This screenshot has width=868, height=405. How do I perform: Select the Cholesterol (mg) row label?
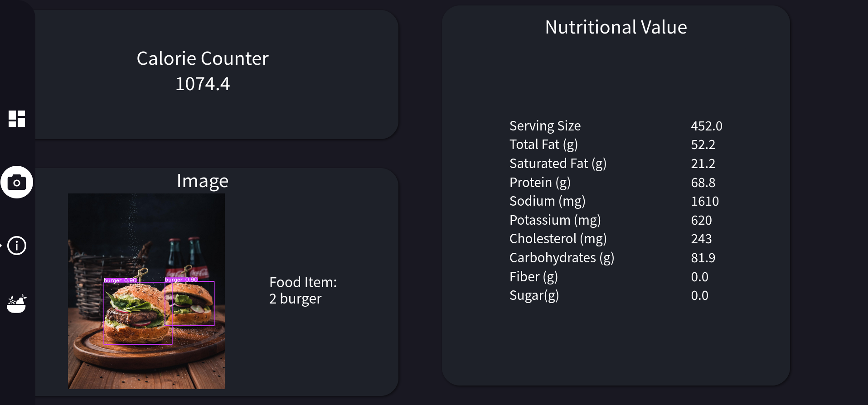pyautogui.click(x=558, y=239)
